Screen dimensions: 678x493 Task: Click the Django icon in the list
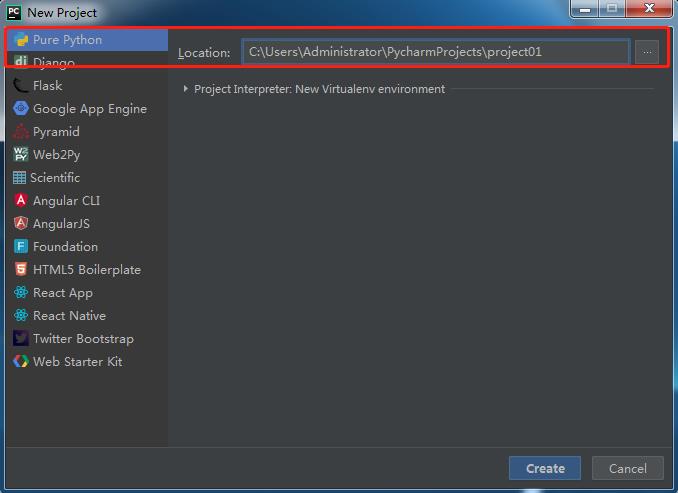coord(21,61)
